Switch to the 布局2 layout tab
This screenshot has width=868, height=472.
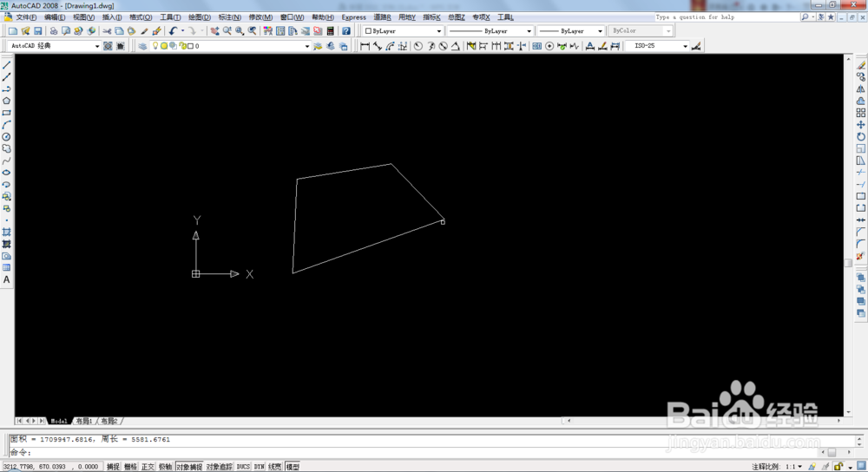[109, 421]
